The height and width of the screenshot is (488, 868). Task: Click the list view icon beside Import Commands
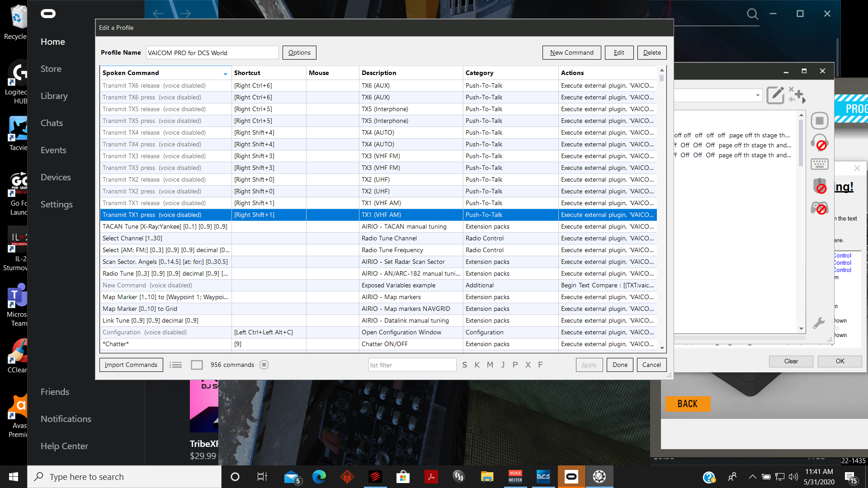175,365
